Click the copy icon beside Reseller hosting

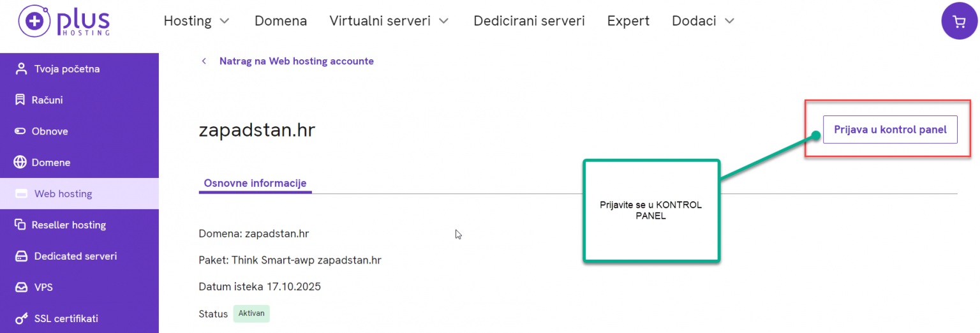[x=20, y=225]
